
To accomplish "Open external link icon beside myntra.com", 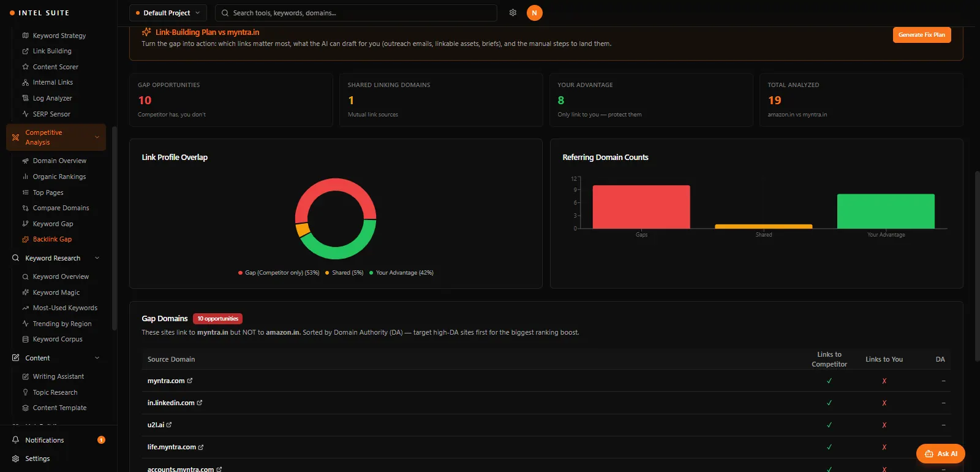I will [190, 381].
